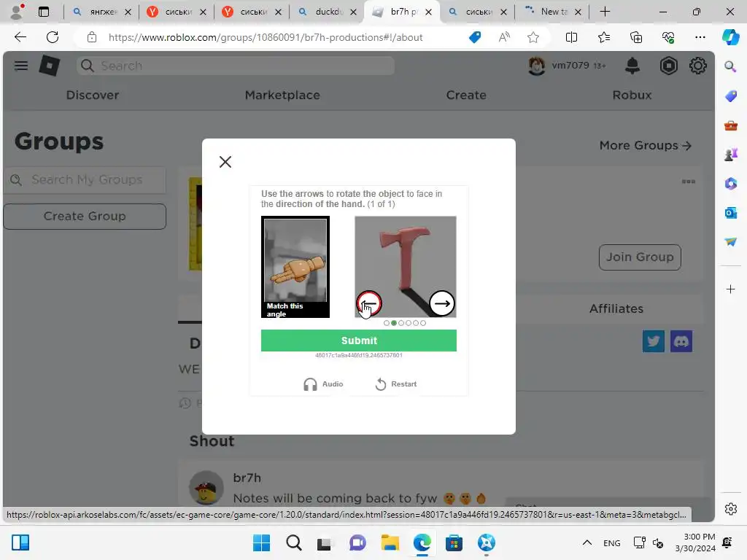747x560 pixels.
Task: Open File Explorer from taskbar
Action: point(390,542)
